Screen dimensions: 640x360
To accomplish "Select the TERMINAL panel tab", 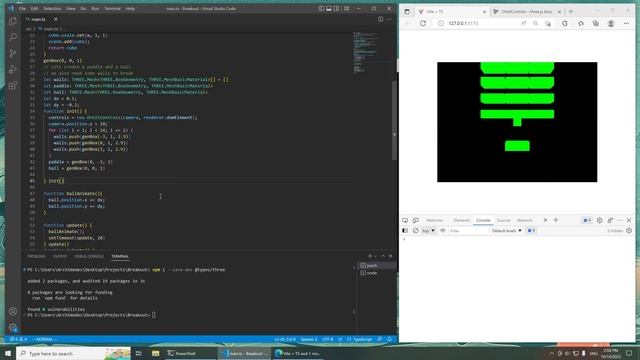I will pos(120,256).
